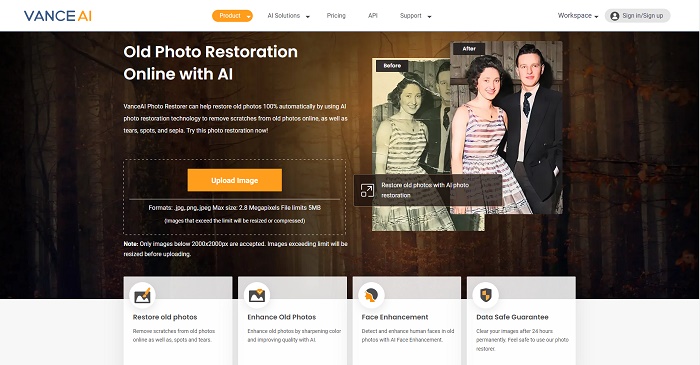Click the expand icon on photo caption
The image size is (700, 365).
tap(367, 191)
